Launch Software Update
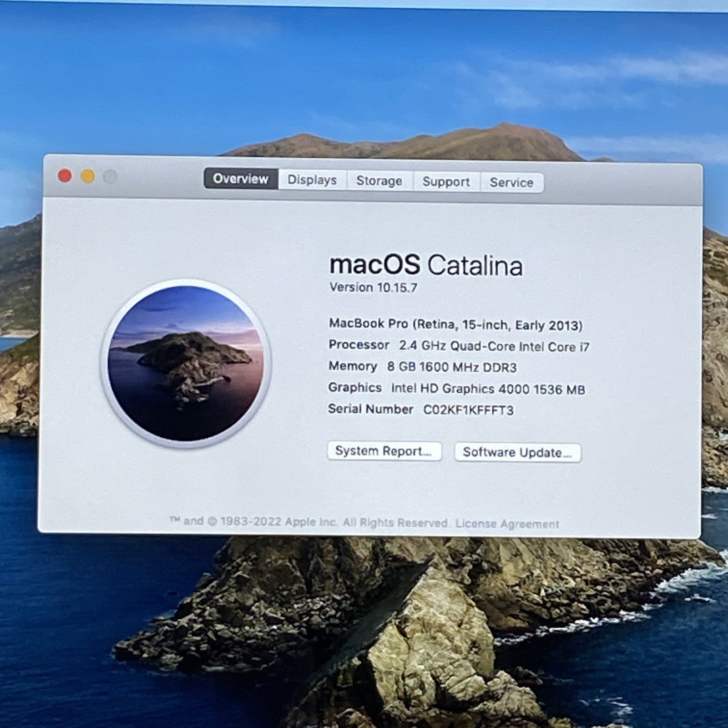 pos(517,453)
